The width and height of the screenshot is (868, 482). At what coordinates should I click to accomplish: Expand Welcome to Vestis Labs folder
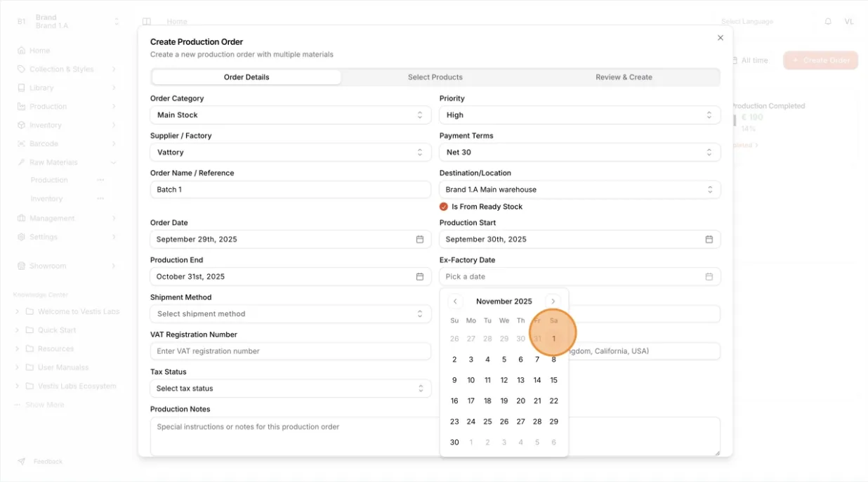click(17, 311)
